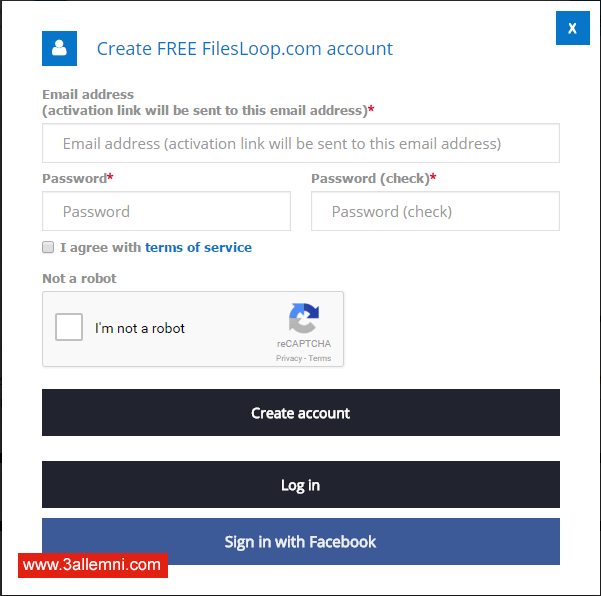Click the Log in button
The height and width of the screenshot is (596, 601).
(x=300, y=485)
